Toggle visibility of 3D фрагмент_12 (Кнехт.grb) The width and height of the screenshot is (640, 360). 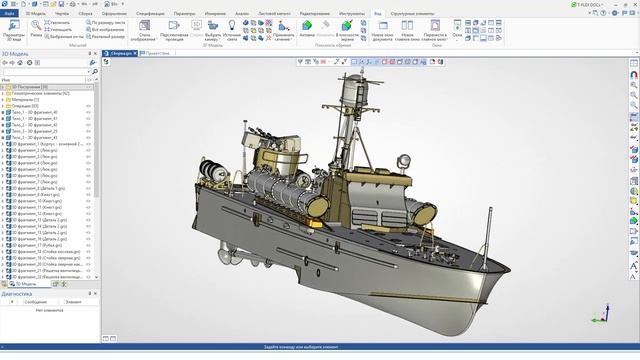point(88,213)
